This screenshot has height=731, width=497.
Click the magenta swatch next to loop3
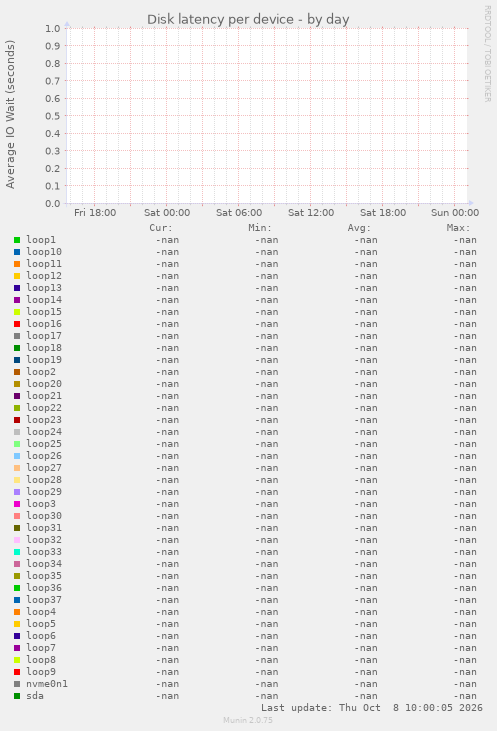click(17, 504)
